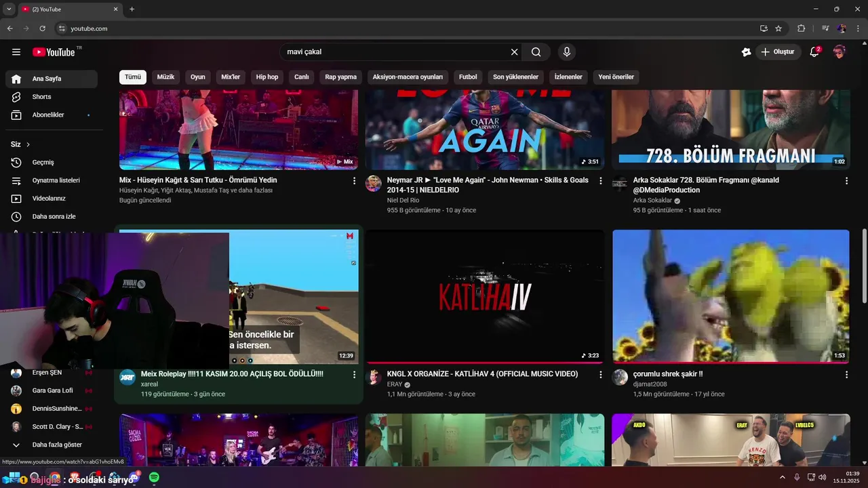Clear the search box with the X icon
Image resolution: width=868 pixels, height=488 pixels.
[x=514, y=52]
